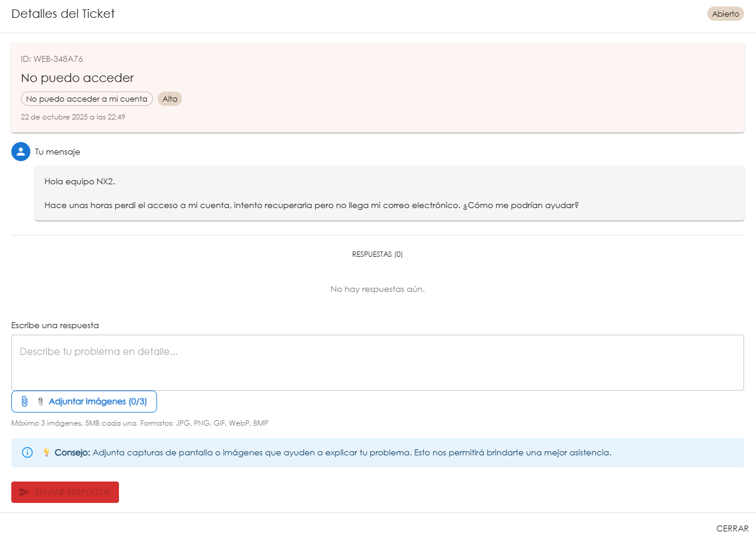
Task: Select the Alta priority chip
Action: coord(170,99)
